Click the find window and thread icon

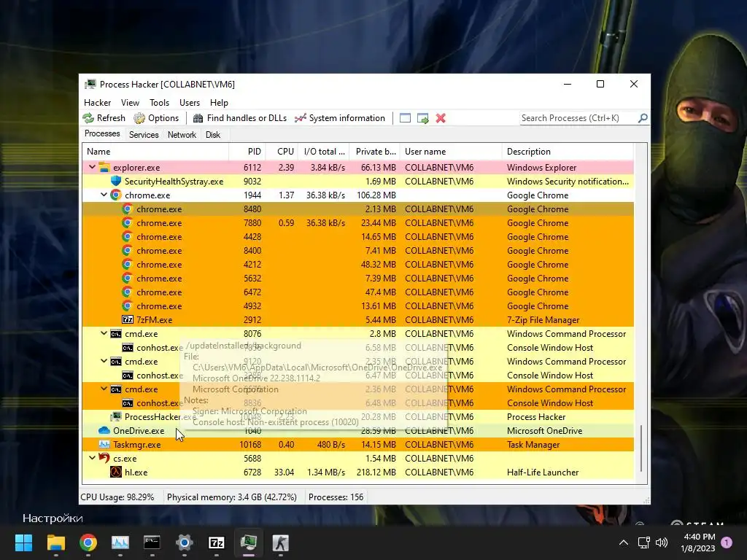[x=422, y=118]
